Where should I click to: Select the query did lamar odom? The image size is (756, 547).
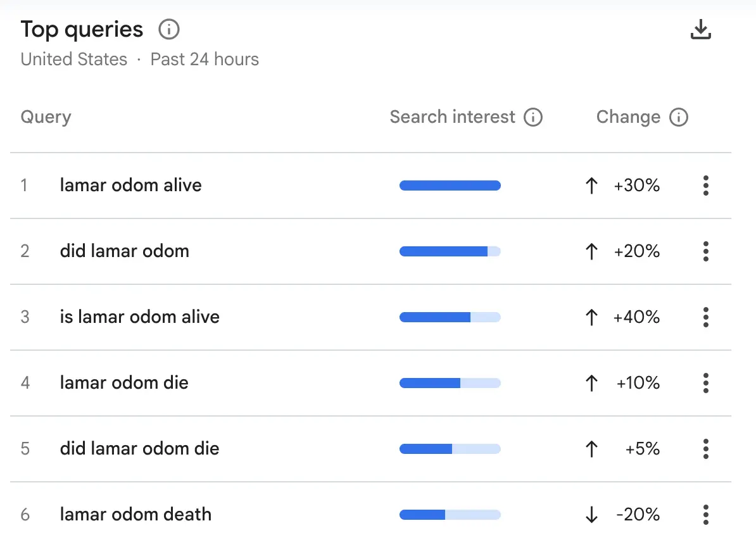point(124,251)
